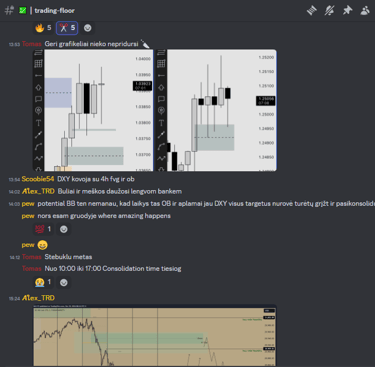375x367 pixels.
Task: Toggle the 100 reaction on pew's message
Action: (x=43, y=229)
